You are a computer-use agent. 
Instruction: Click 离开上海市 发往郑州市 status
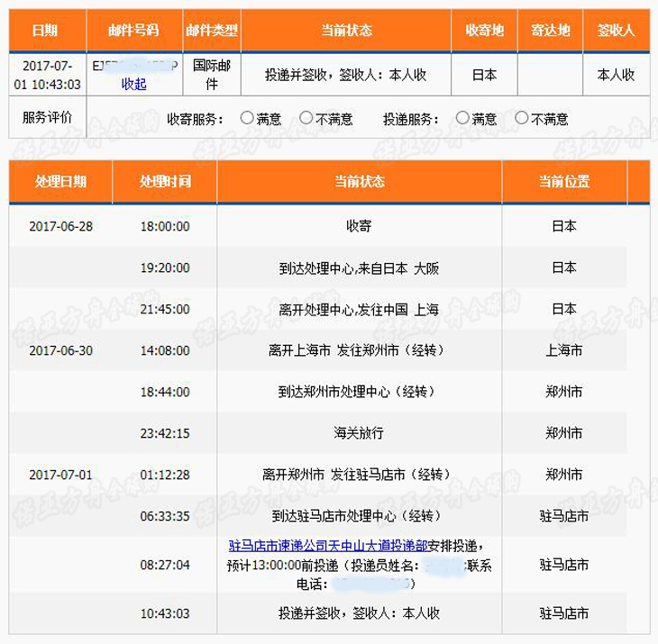356,350
